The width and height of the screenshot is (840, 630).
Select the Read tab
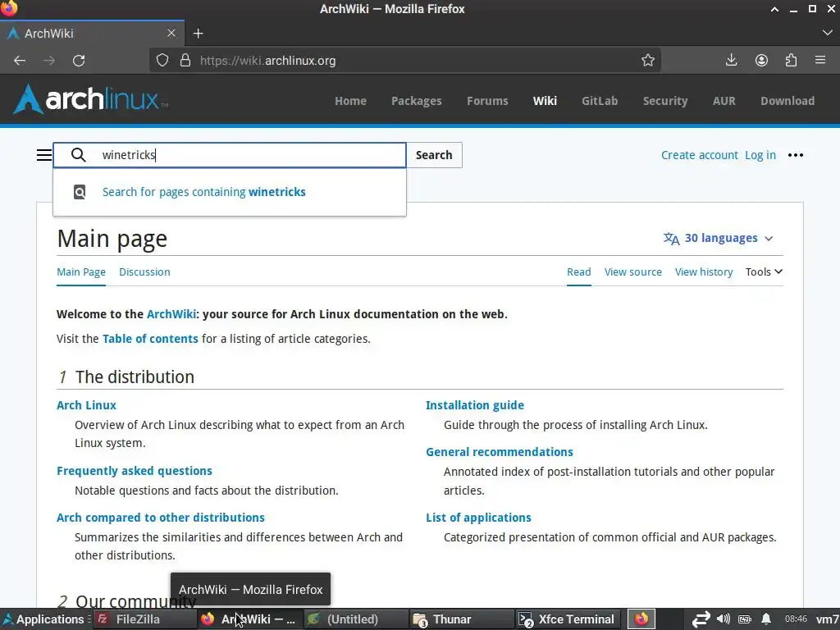tap(578, 272)
